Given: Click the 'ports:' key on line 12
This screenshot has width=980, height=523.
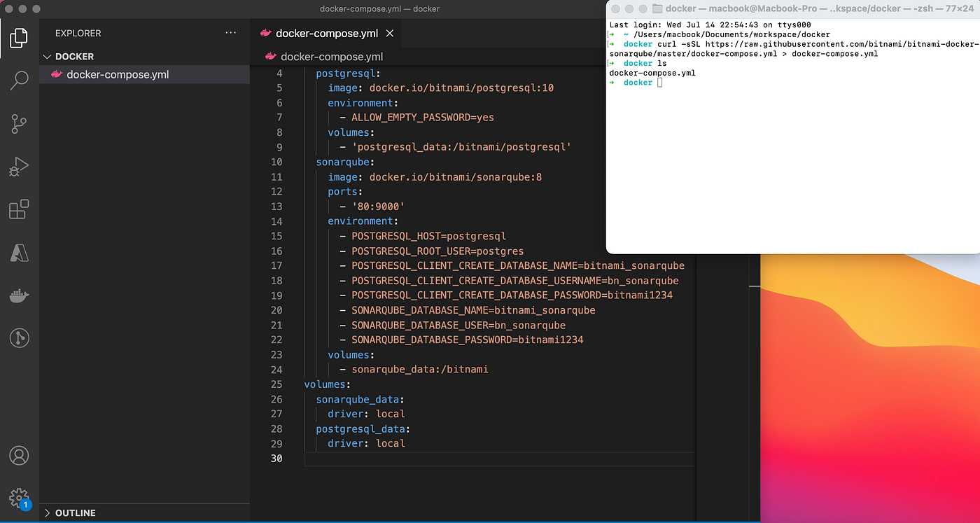Looking at the screenshot, I should coord(345,192).
